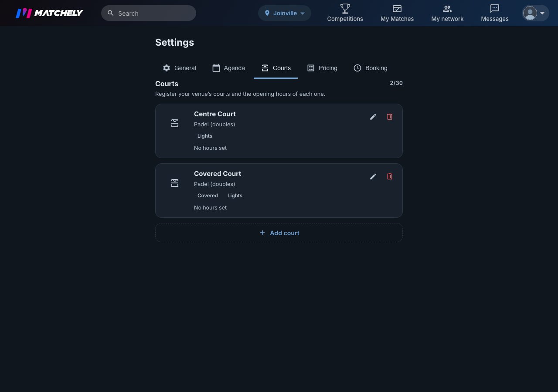Click the Matchely logo
The height and width of the screenshot is (392, 558).
[x=49, y=13]
